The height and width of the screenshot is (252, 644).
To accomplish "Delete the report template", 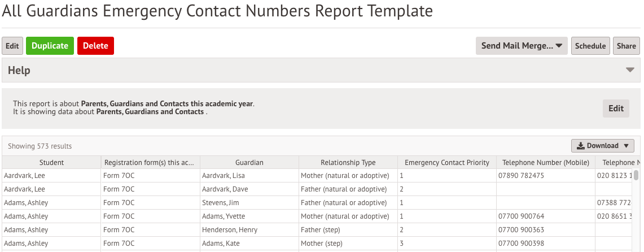I will pos(95,46).
